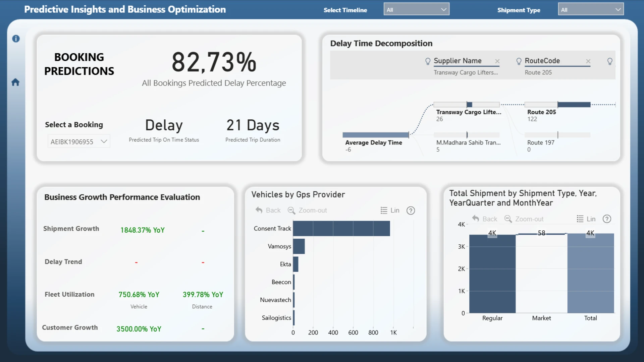
Task: Open the Shipment Type dropdown
Action: pos(591,10)
